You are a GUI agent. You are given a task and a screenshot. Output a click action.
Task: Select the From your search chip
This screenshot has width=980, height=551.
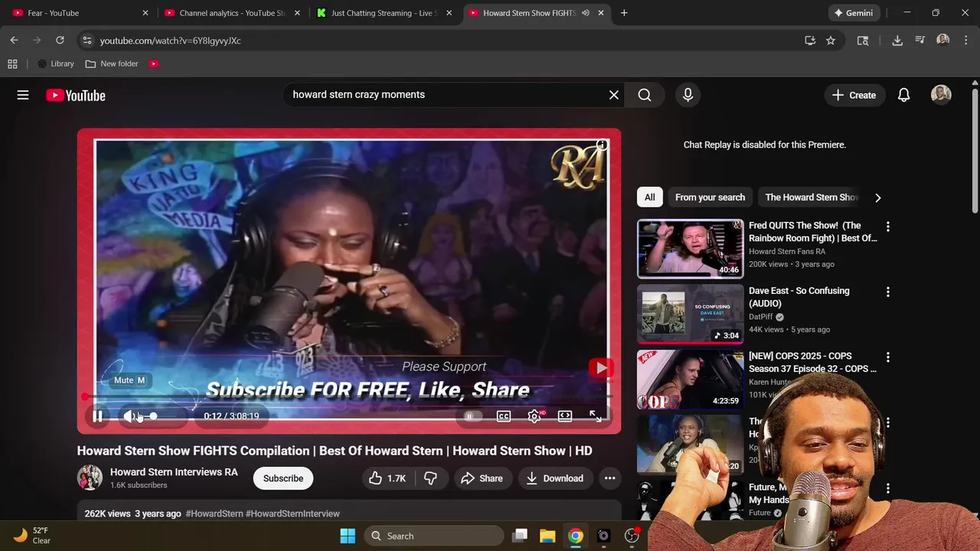point(710,197)
